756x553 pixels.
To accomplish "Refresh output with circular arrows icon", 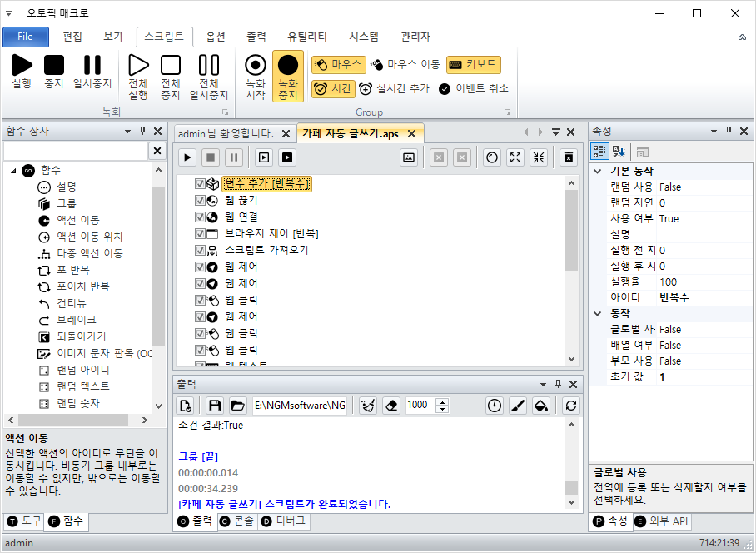I will pos(571,406).
